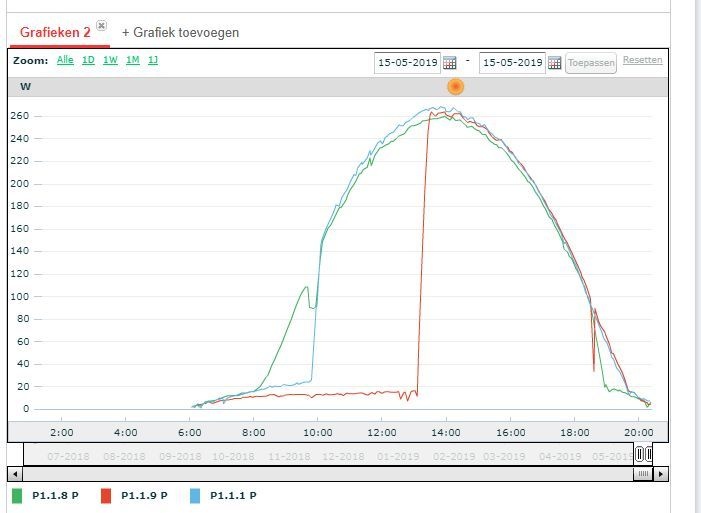This screenshot has height=513, width=701.
Task: Click 11-2018 on the overview timeline
Action: point(289,457)
